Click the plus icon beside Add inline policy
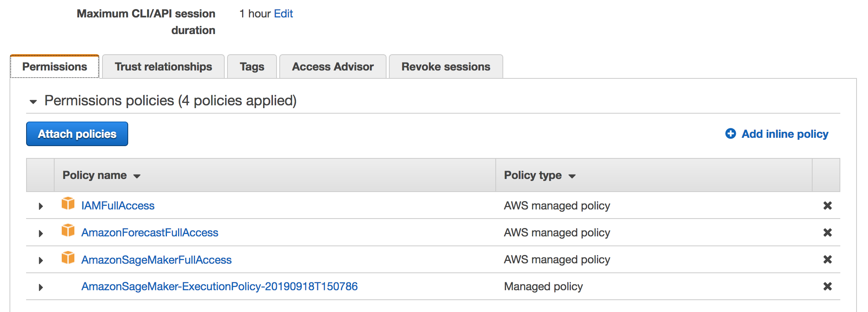Image resolution: width=868 pixels, height=312 pixels. (x=731, y=134)
